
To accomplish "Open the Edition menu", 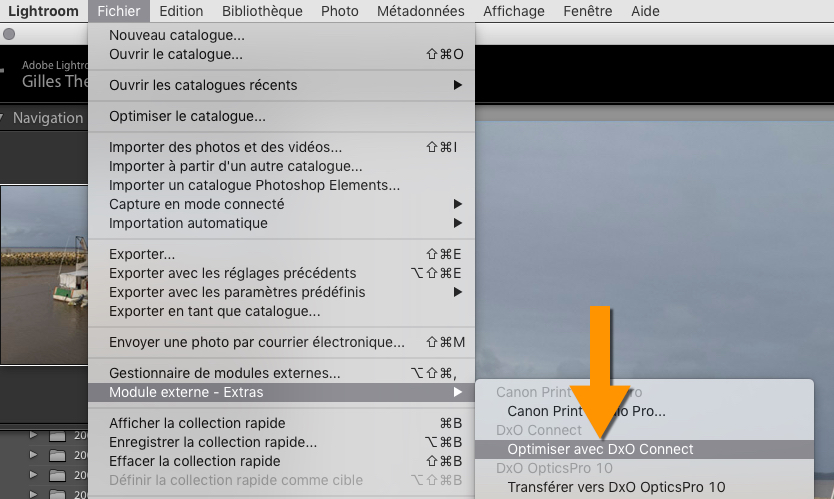I will pyautogui.click(x=181, y=11).
